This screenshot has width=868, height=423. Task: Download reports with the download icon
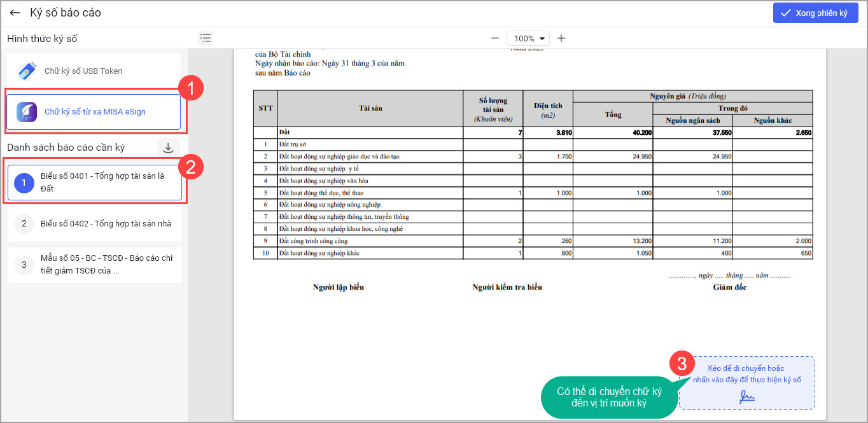point(168,148)
